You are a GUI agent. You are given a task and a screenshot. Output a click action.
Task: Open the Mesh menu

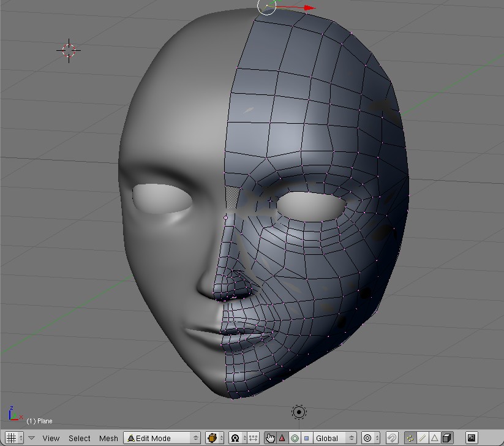tap(108, 438)
